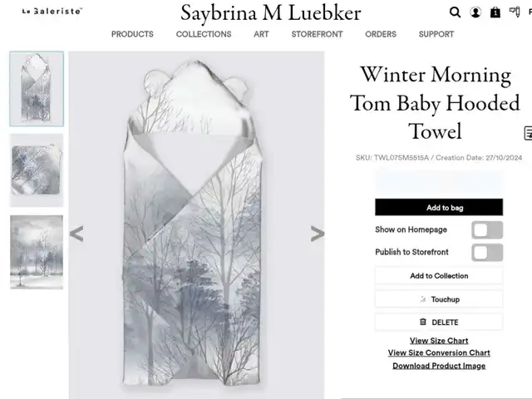The width and height of the screenshot is (532, 399).
Task: Open the user account profile icon
Action: [475, 12]
